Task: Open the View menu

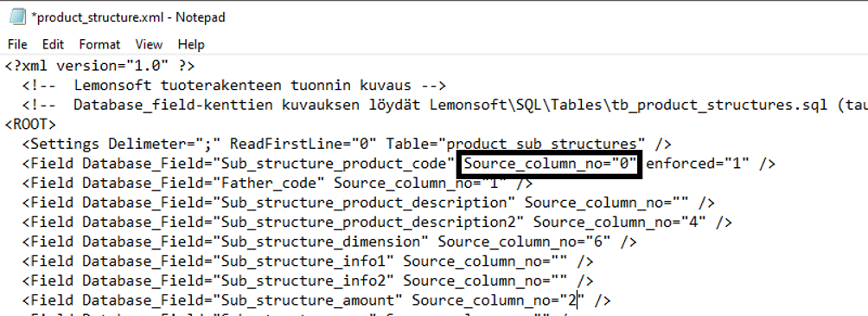Action: [x=149, y=44]
